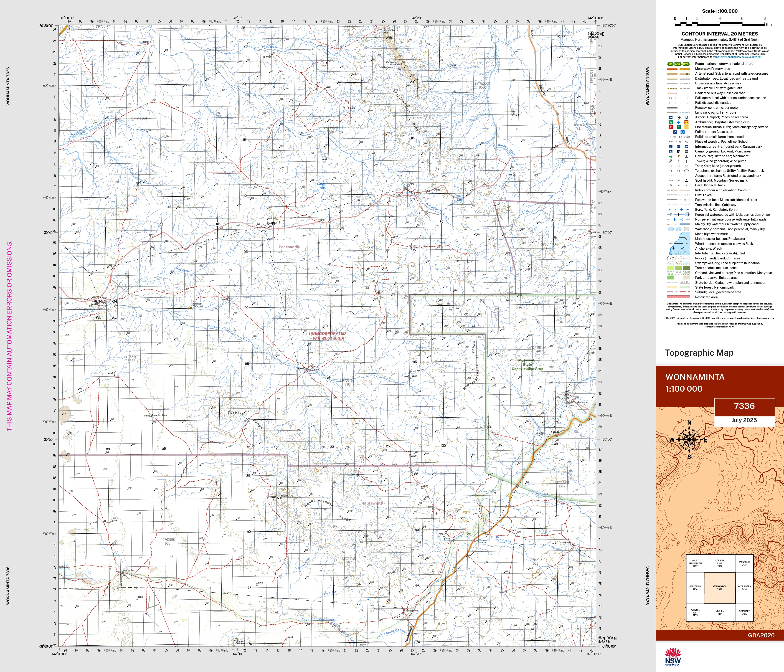Click the 'Topographic Map' heading

tap(699, 353)
